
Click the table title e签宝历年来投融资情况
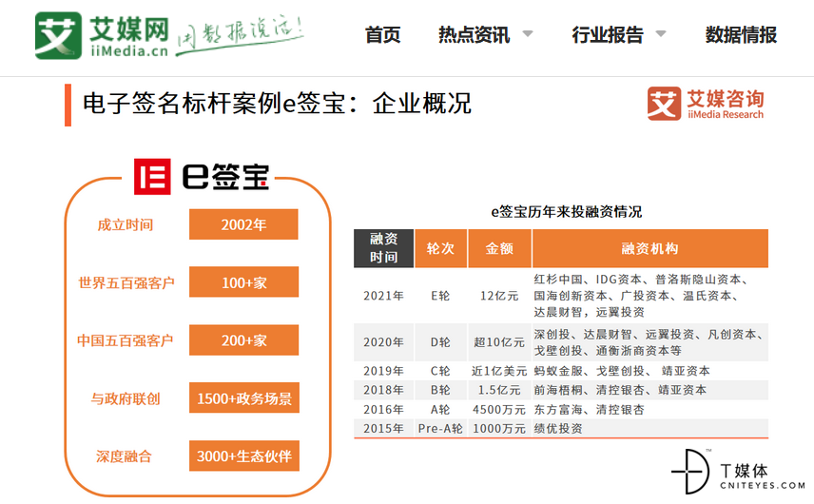(567, 212)
